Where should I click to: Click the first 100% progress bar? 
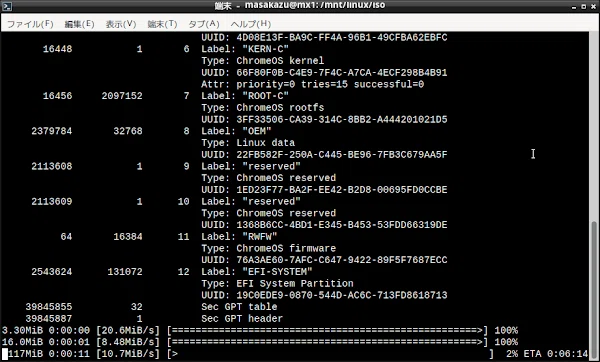[x=328, y=330]
